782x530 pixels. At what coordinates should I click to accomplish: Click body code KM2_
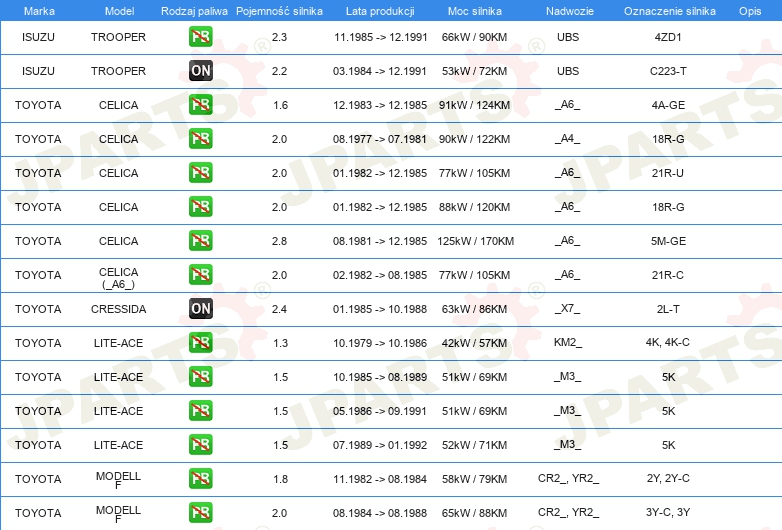coord(568,342)
